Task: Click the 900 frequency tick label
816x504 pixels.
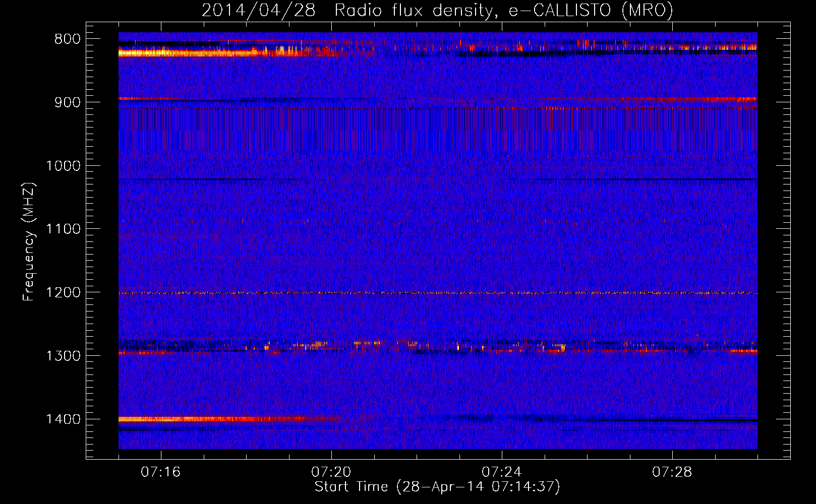Action: tap(66, 102)
